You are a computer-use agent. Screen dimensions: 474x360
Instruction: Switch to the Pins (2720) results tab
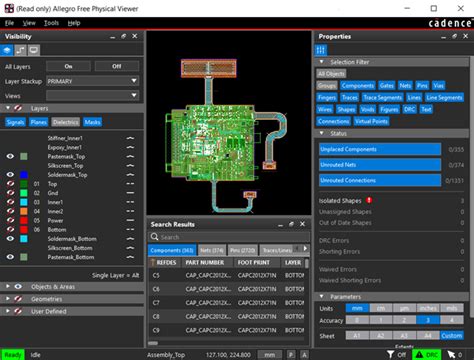click(243, 250)
